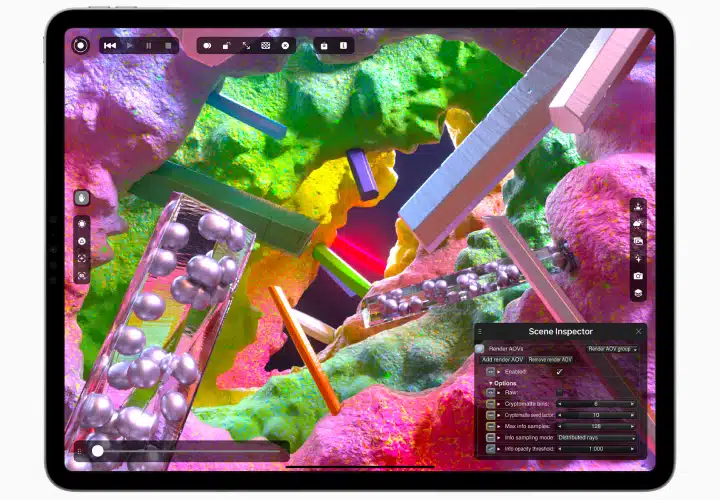Open the cloud and sun environment icon
This screenshot has height=500, width=720.
coord(638,224)
